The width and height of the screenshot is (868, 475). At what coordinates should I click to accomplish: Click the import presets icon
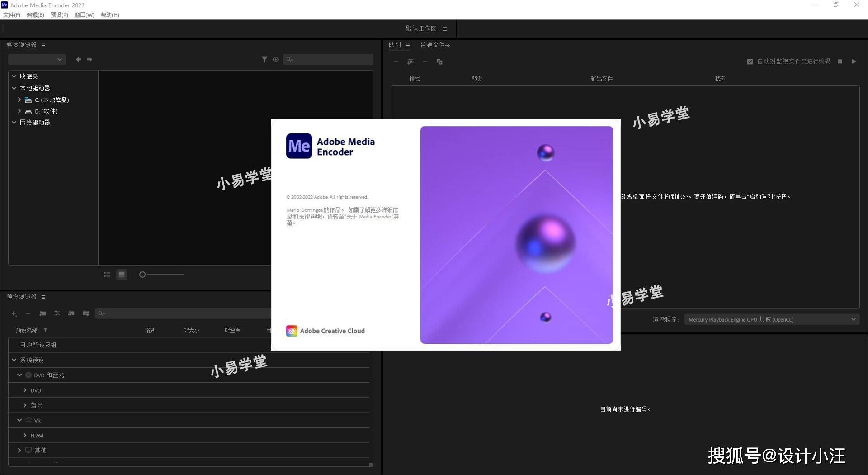(71, 313)
